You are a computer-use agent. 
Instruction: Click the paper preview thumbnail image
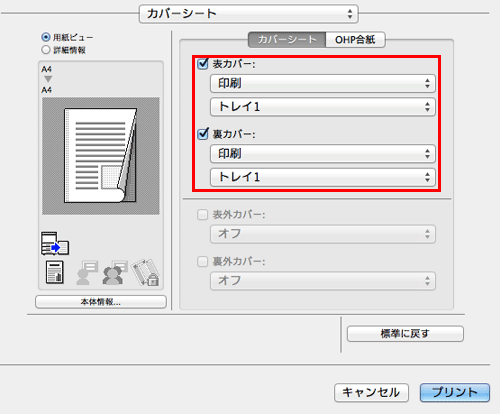click(101, 156)
